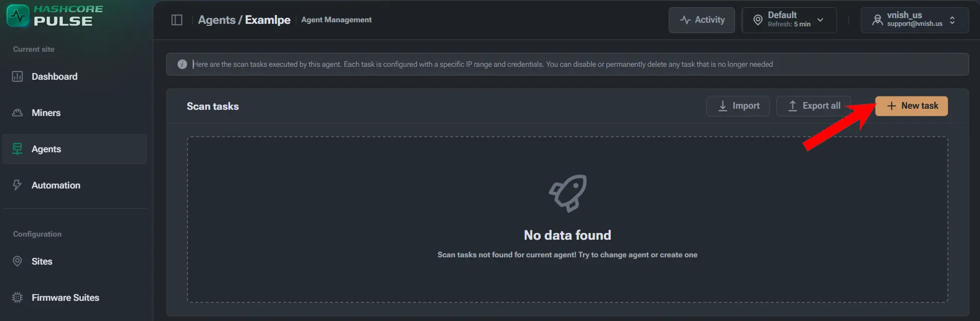Click the Agent Management label
Image resolution: width=980 pixels, height=321 pixels.
pyautogui.click(x=337, y=20)
